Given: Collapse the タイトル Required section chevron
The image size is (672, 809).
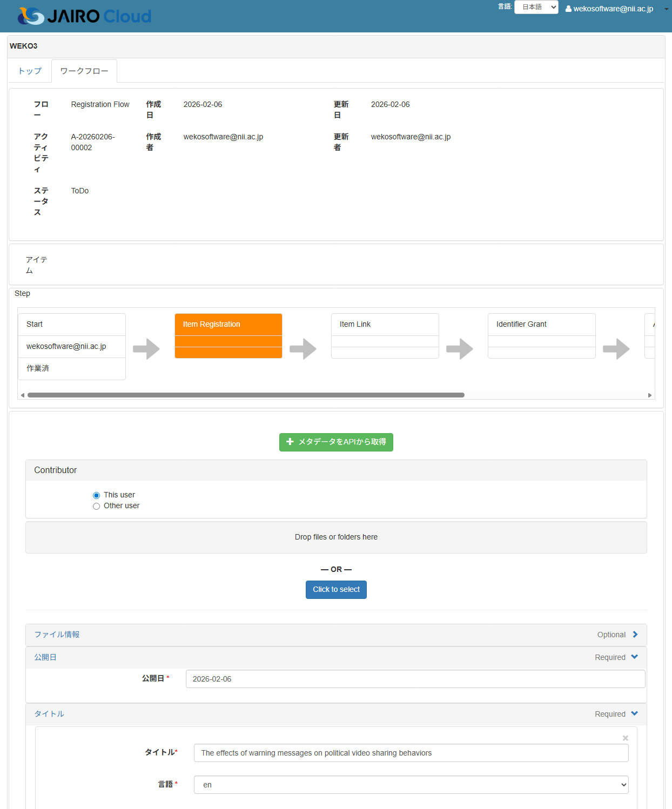Looking at the screenshot, I should [x=635, y=714].
